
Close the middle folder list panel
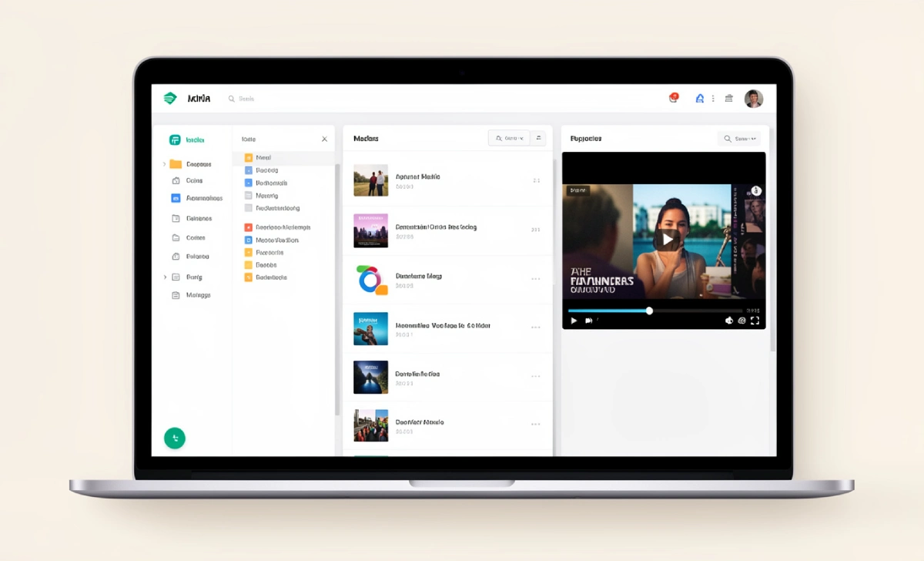[324, 139]
